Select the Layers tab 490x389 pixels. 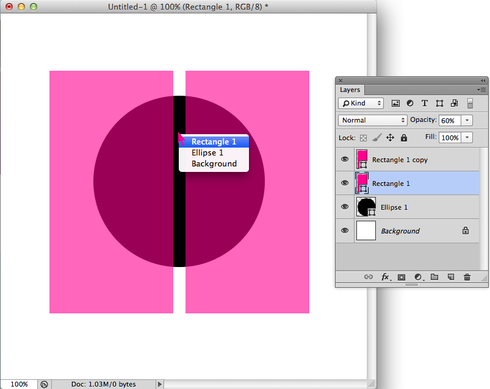point(350,90)
